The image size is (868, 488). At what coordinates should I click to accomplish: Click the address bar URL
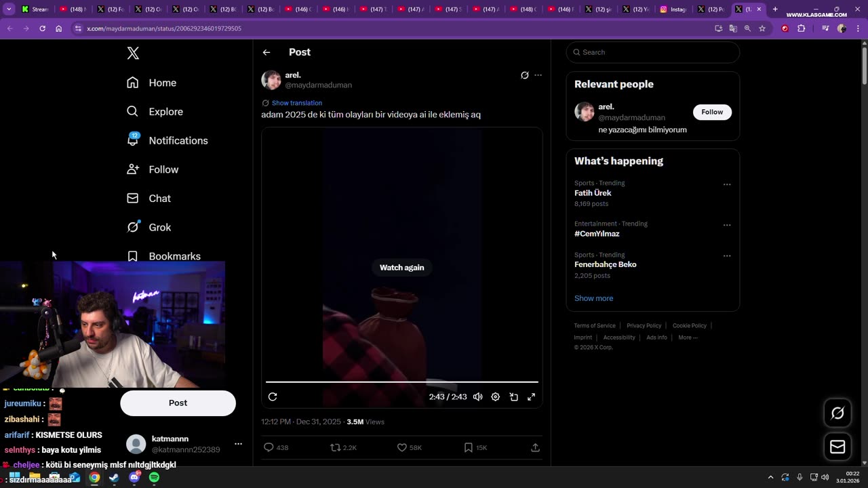[x=164, y=28]
